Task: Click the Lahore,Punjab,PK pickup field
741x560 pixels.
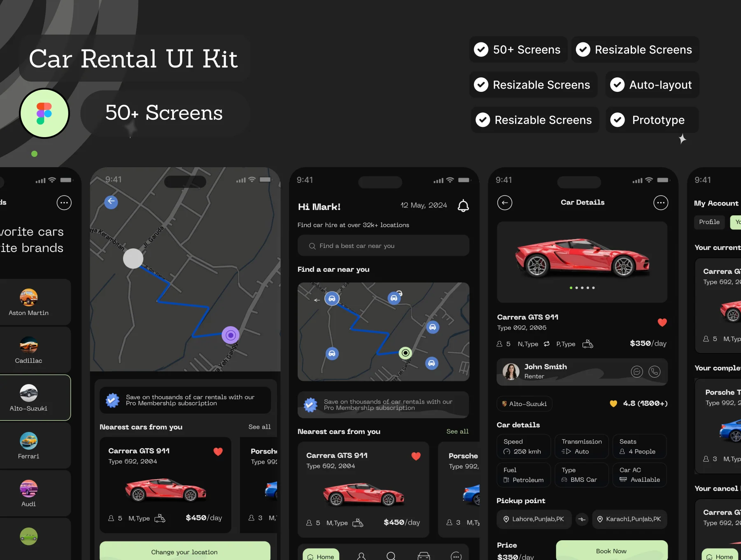Action: [534, 519]
